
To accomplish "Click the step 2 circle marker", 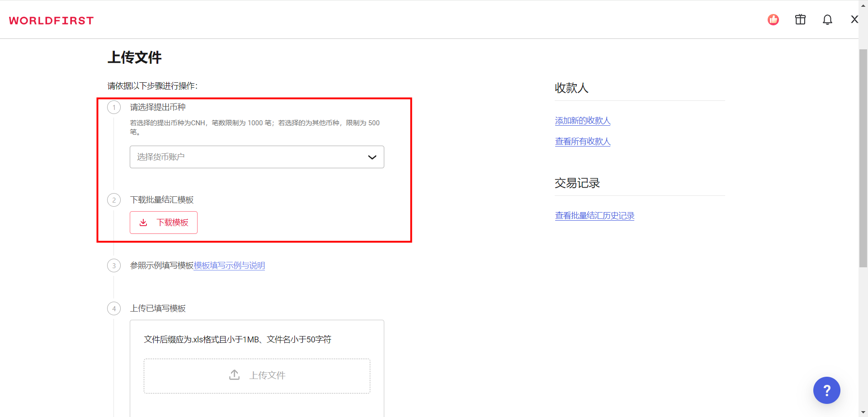I will 114,200.
